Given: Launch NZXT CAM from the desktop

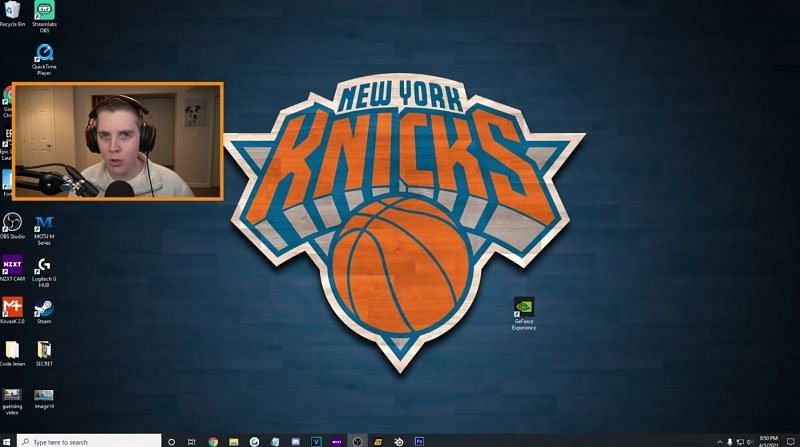Looking at the screenshot, I should pyautogui.click(x=12, y=268).
